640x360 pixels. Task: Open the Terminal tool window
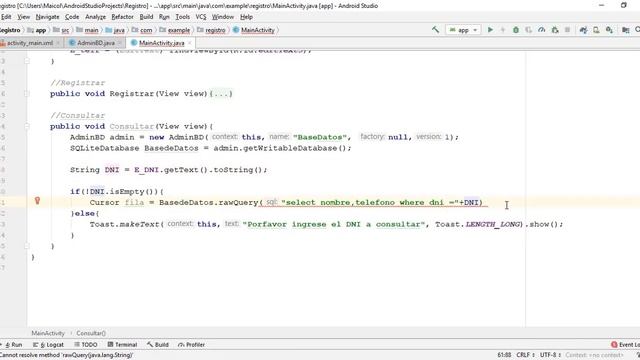(x=122, y=344)
